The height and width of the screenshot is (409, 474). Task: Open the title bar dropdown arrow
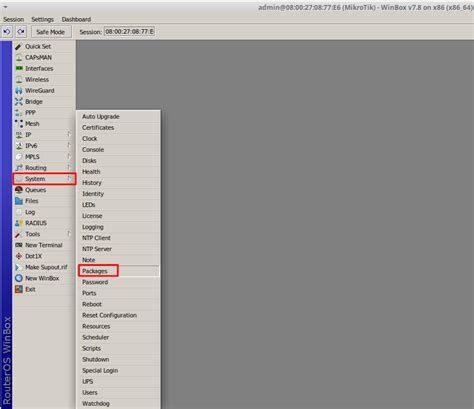(5, 7)
